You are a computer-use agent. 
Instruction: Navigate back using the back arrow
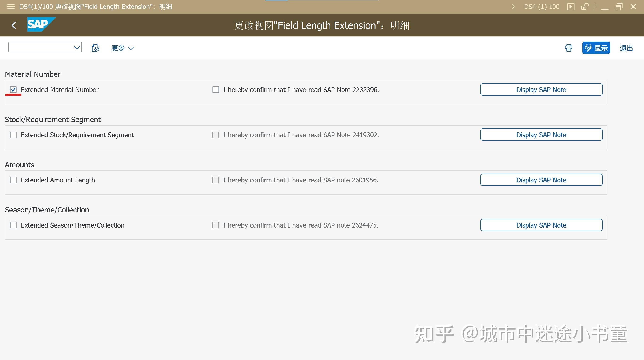(14, 25)
